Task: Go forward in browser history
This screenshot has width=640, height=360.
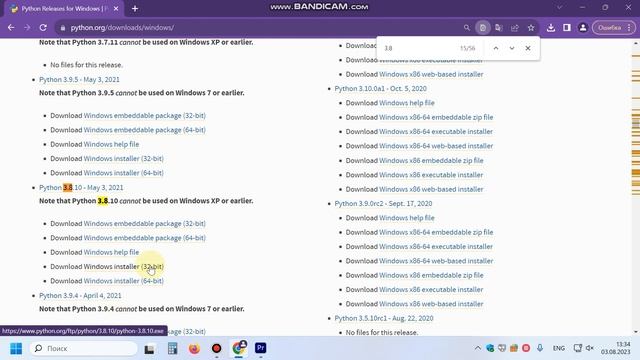Action: click(27, 28)
